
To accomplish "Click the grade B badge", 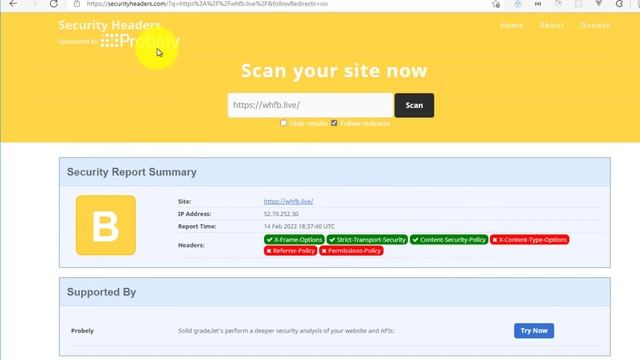I will 106,225.
